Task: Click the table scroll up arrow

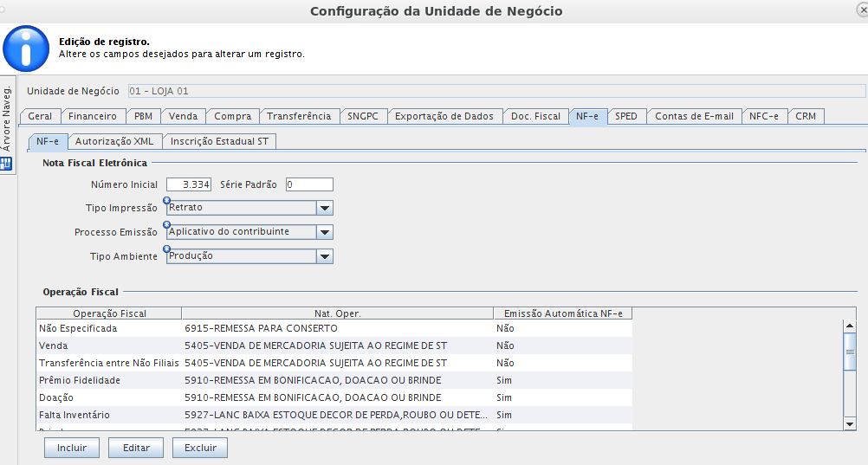Action: pyautogui.click(x=850, y=326)
